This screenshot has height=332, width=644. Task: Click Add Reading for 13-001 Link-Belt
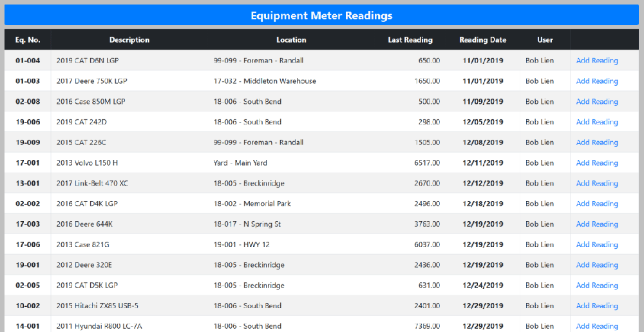[597, 183]
